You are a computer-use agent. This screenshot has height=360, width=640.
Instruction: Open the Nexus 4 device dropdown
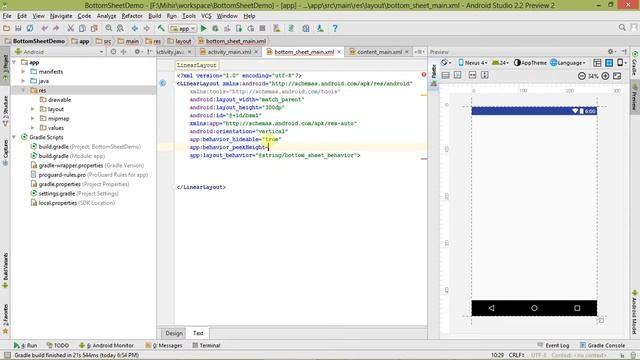pos(473,62)
